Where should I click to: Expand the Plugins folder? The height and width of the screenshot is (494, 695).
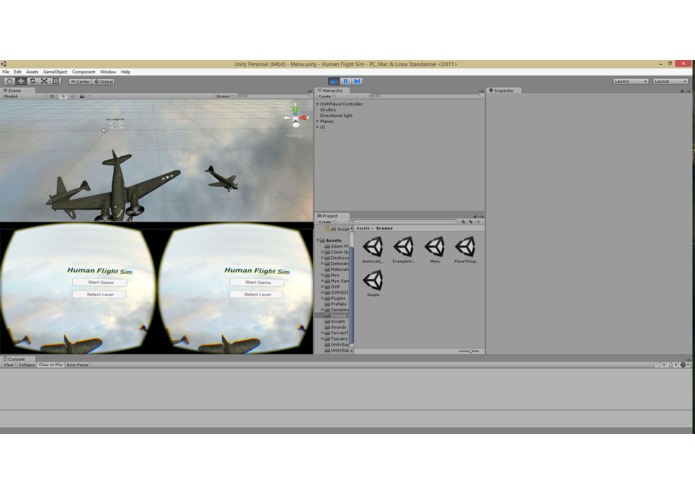coord(323,298)
